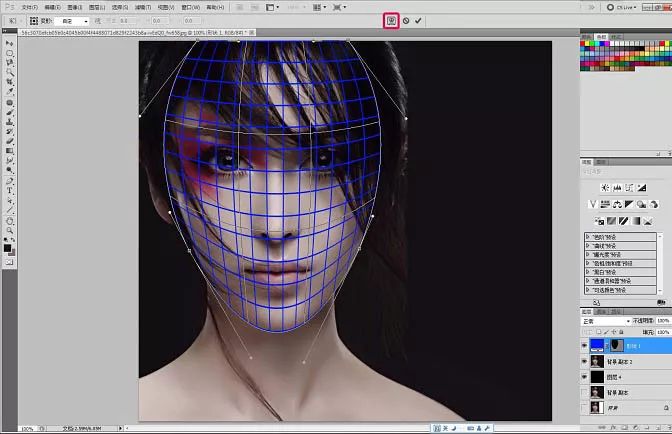672x434 pixels.
Task: Hide the 图层 4 layer
Action: [584, 377]
